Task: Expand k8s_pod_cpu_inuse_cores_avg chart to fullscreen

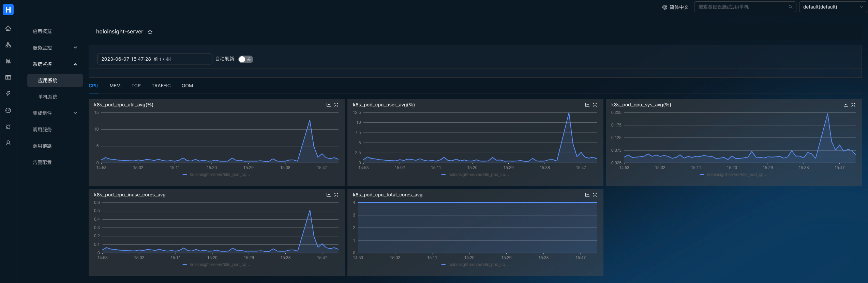Action: (x=336, y=195)
